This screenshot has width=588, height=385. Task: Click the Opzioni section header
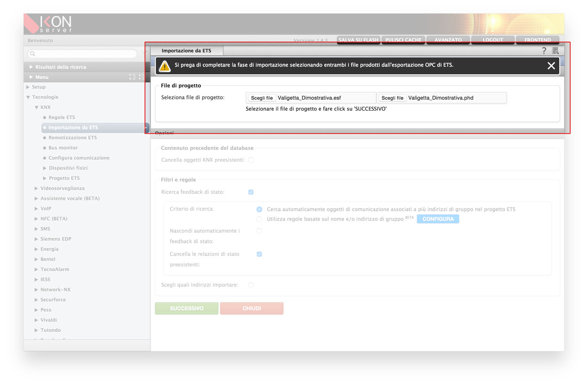click(357, 133)
